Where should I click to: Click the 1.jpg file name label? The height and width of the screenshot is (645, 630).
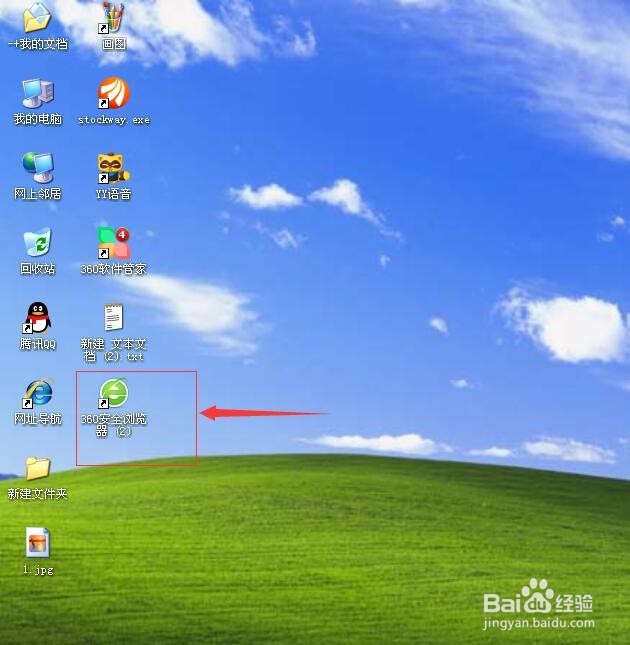pos(38,570)
